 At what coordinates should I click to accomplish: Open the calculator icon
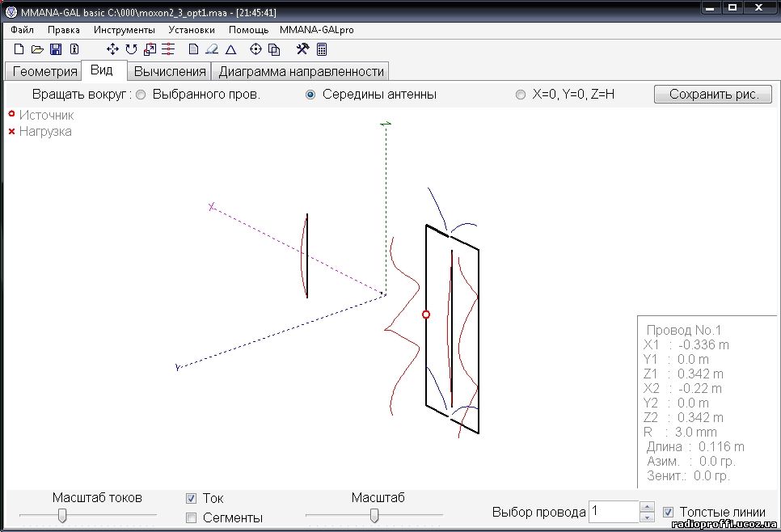pyautogui.click(x=322, y=49)
